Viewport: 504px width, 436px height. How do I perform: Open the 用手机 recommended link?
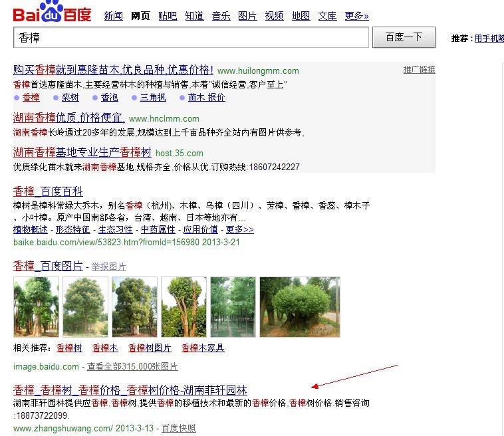coord(489,39)
